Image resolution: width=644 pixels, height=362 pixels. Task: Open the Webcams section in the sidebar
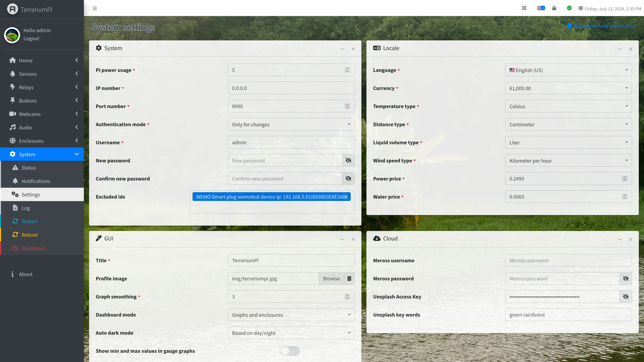(30, 114)
